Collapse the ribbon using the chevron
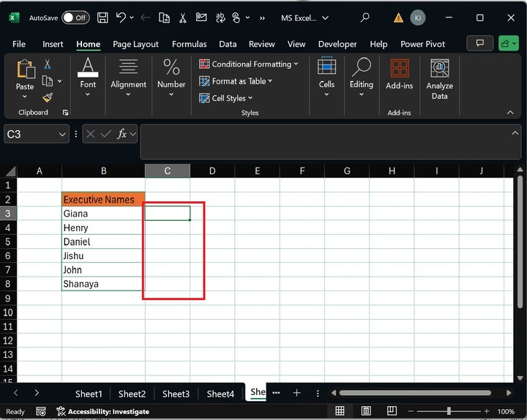 (x=510, y=113)
